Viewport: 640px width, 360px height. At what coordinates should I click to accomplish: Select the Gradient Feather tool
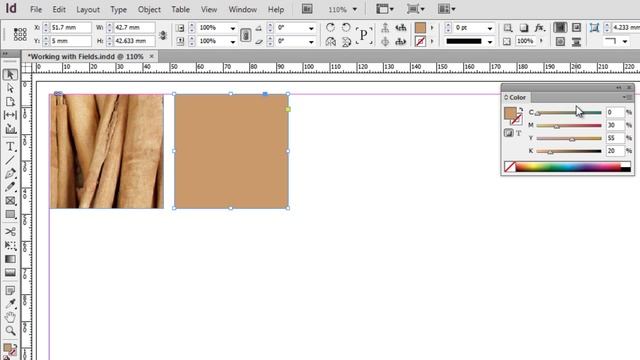10,273
